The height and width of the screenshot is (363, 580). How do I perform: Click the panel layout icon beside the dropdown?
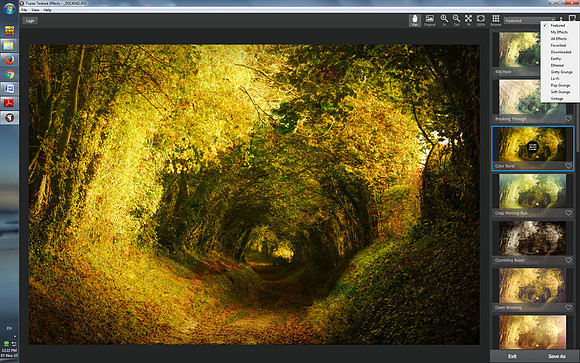pos(572,18)
